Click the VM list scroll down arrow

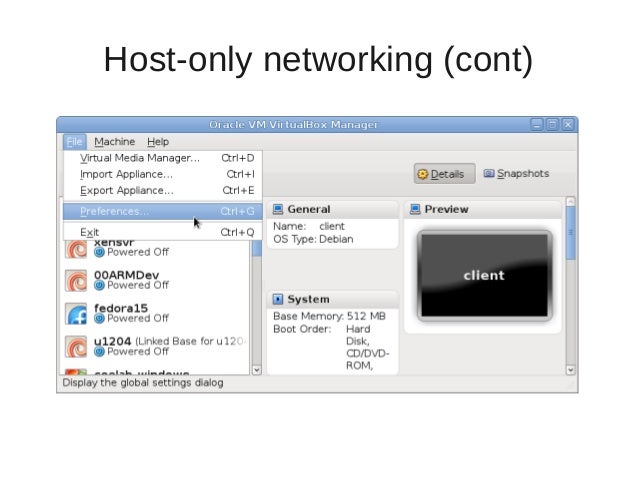coord(257,370)
